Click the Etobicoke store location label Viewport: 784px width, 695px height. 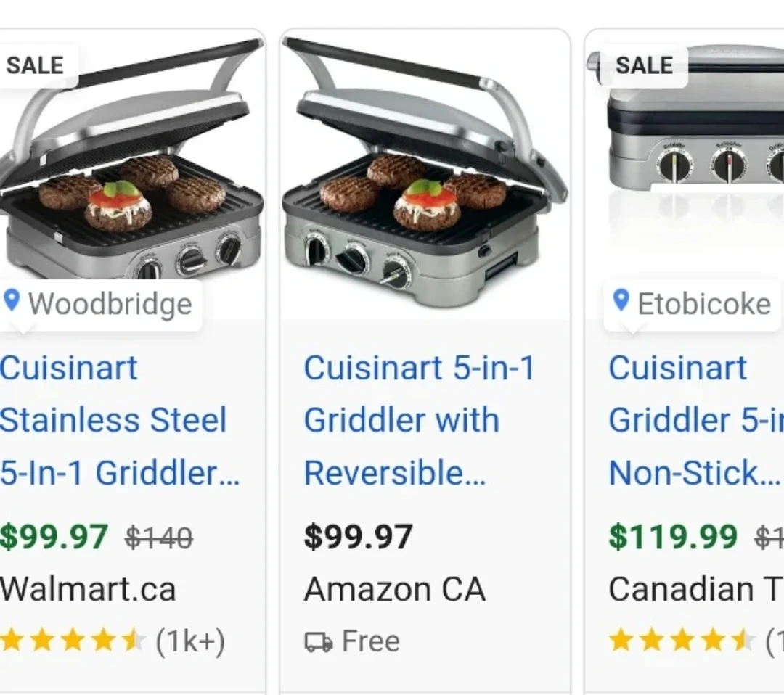point(703,303)
